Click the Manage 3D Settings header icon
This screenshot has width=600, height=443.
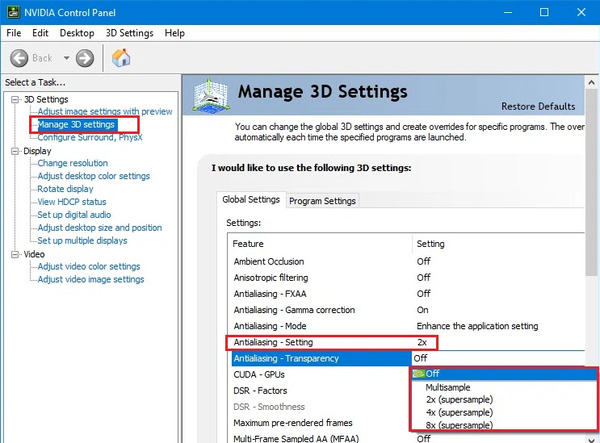click(x=210, y=96)
